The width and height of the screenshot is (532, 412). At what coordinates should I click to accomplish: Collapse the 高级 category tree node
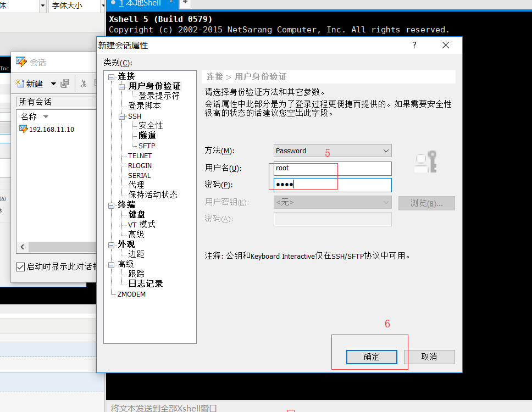pos(111,265)
